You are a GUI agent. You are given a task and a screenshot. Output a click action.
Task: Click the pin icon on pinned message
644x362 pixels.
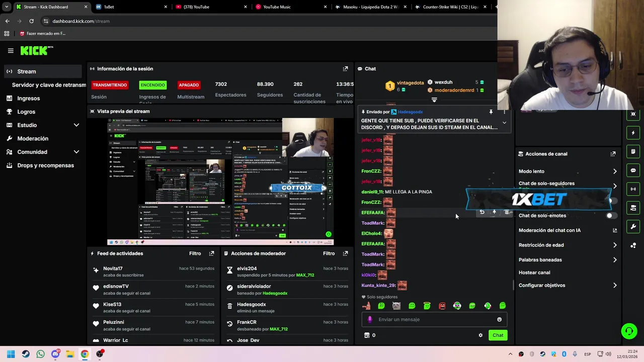coord(491,112)
